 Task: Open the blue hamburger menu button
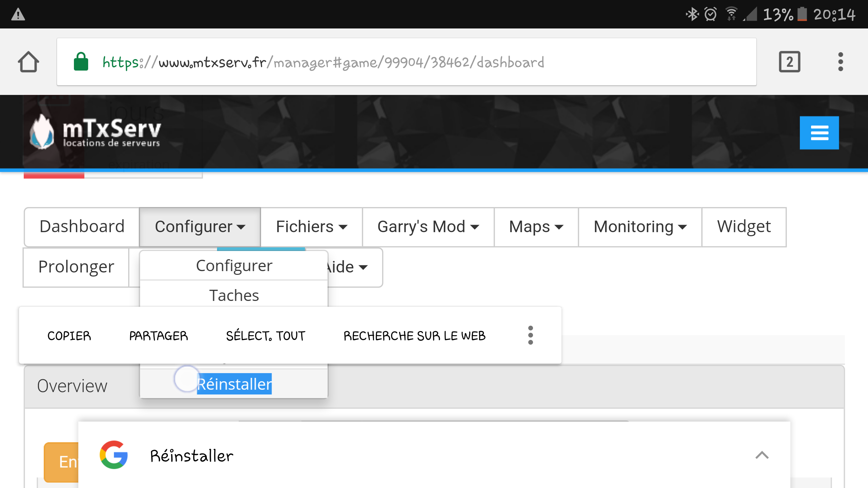(819, 133)
